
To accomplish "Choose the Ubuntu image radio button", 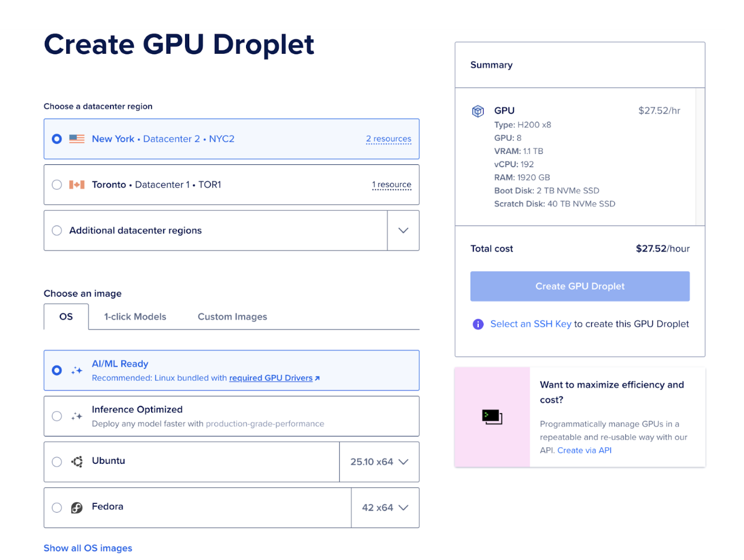I will click(57, 461).
